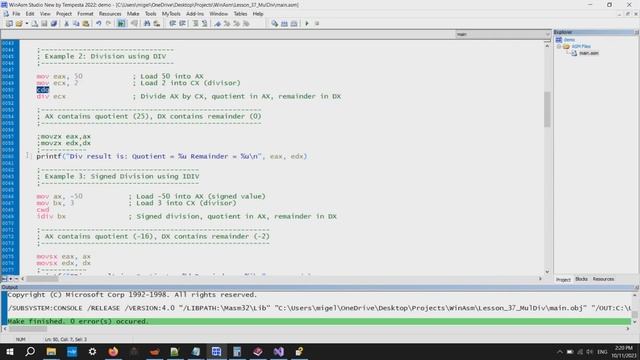640x360 pixels.
Task: Click the highlighted green toolbar toggle icon
Action: pyautogui.click(x=121, y=24)
